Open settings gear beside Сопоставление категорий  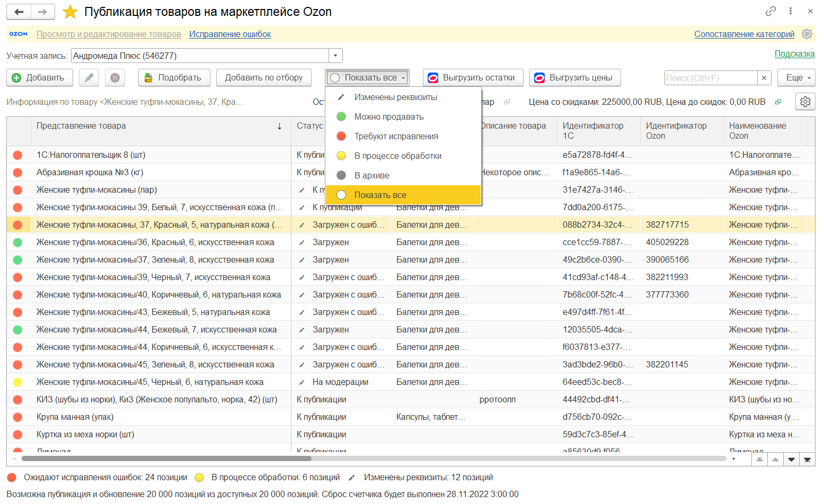click(807, 34)
